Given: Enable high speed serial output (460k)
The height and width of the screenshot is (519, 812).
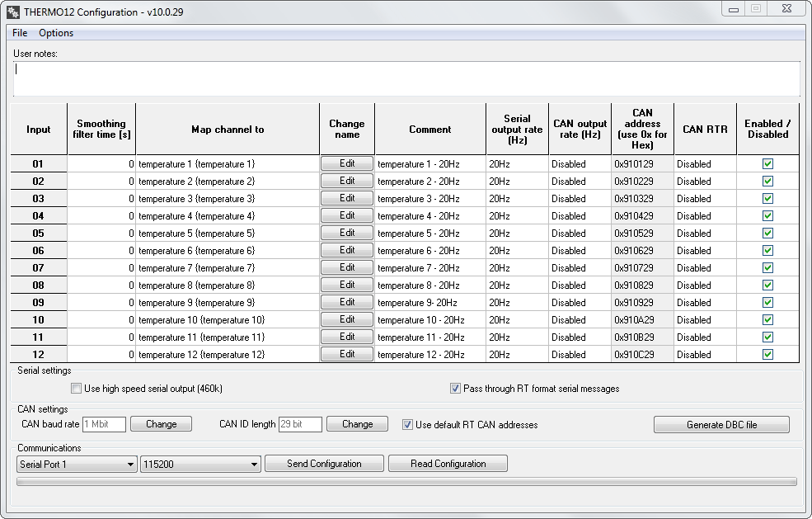Looking at the screenshot, I should [x=77, y=389].
